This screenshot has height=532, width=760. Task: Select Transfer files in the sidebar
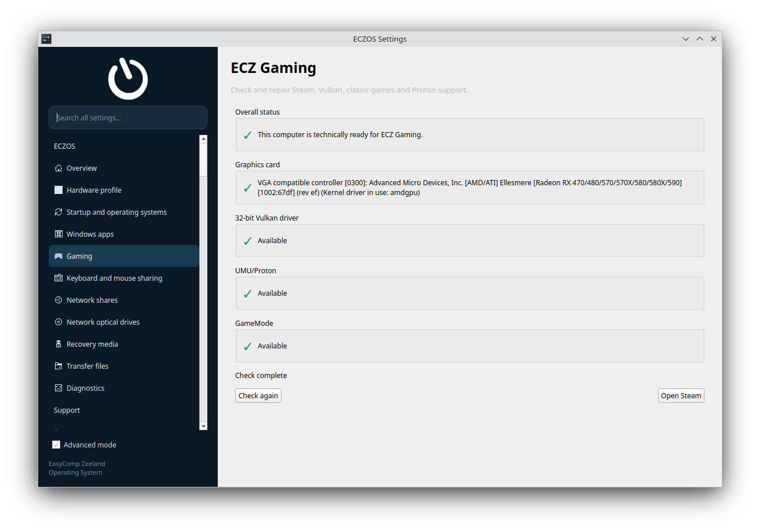[x=124, y=366]
